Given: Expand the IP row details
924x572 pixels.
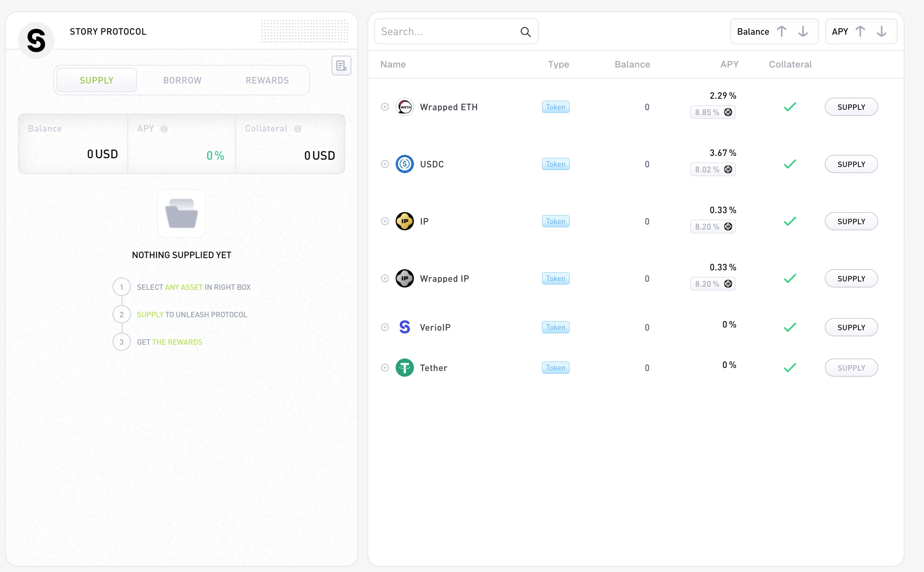Looking at the screenshot, I should [x=385, y=222].
